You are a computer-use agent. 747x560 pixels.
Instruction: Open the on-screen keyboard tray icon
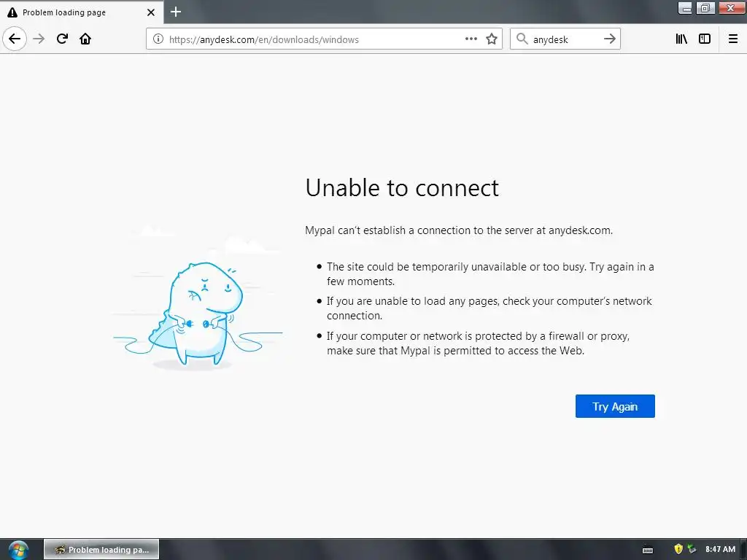tap(648, 550)
